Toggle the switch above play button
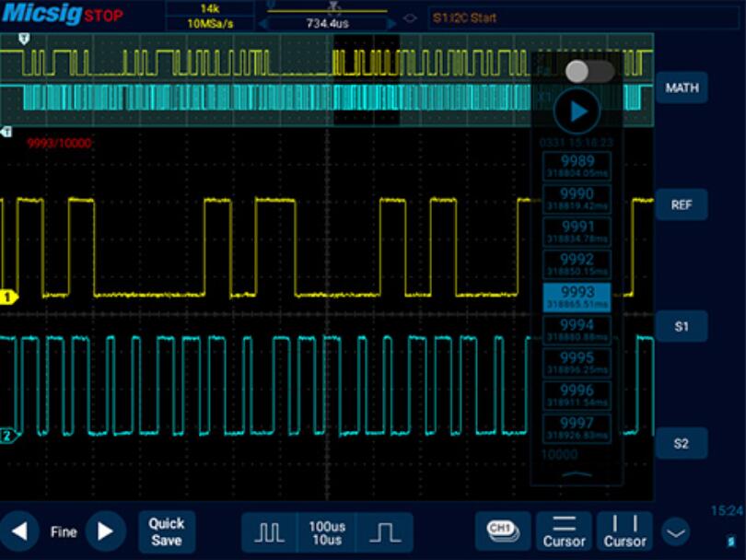This screenshot has width=746, height=560. pos(589,71)
